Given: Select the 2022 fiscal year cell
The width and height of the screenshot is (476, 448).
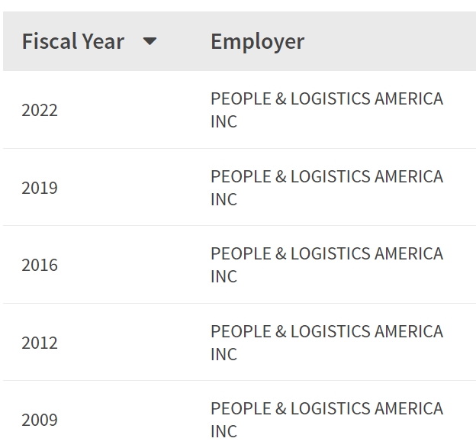Looking at the screenshot, I should 40,110.
